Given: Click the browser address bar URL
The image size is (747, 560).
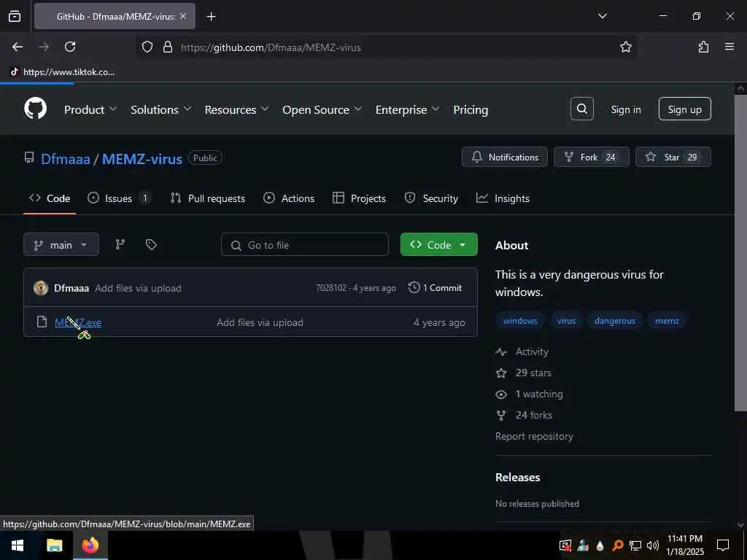Looking at the screenshot, I should pos(271,47).
